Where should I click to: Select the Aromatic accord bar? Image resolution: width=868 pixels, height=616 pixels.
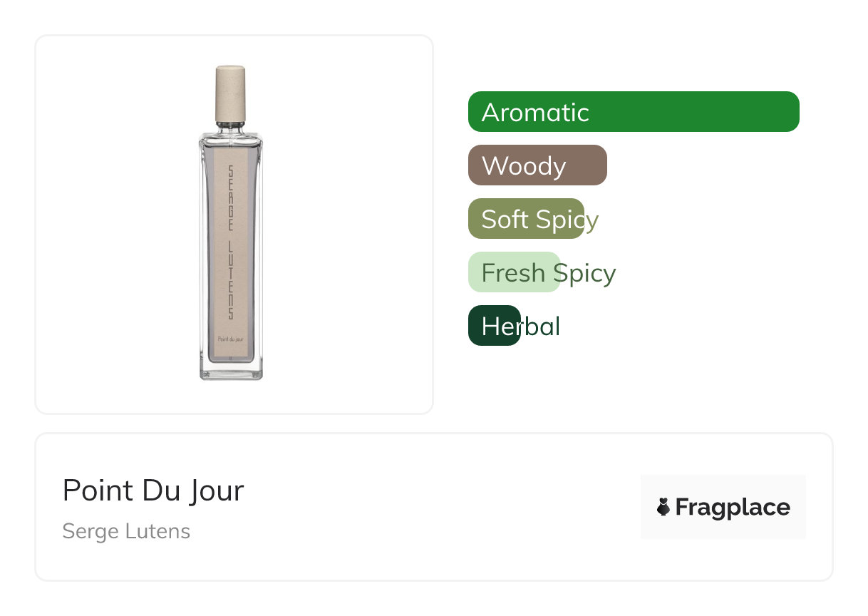[633, 112]
